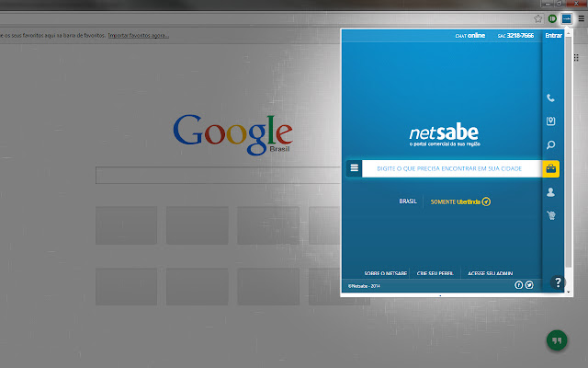Visit Netsabe Facebook page icon
The height and width of the screenshot is (368, 588).
click(x=518, y=285)
